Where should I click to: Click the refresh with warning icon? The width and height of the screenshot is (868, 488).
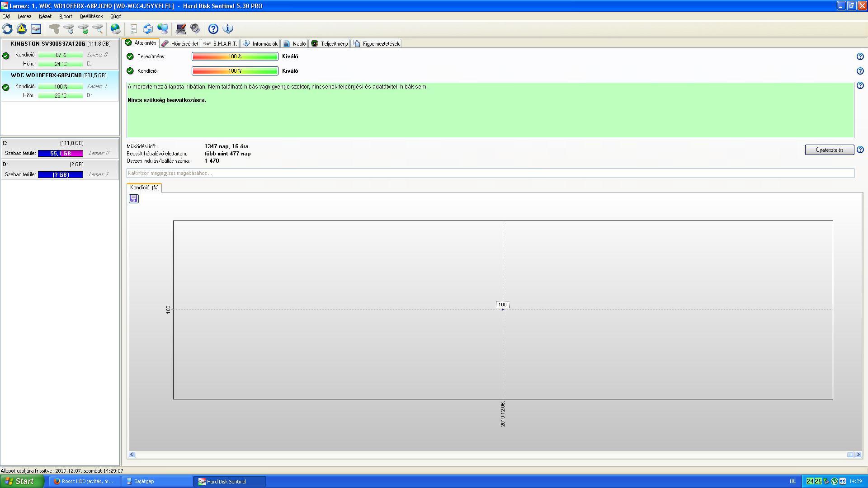22,29
